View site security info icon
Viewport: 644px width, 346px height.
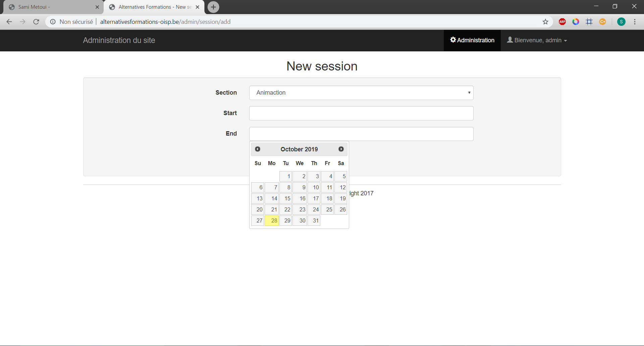(x=53, y=22)
